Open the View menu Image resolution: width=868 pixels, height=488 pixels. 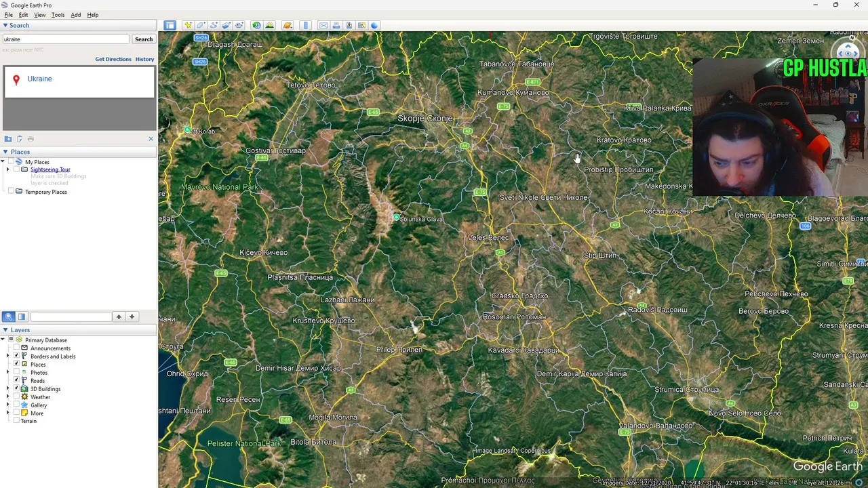[40, 15]
